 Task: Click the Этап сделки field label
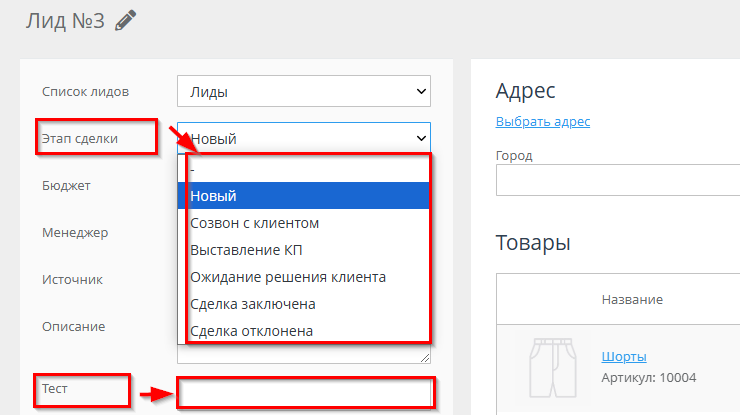click(x=80, y=138)
